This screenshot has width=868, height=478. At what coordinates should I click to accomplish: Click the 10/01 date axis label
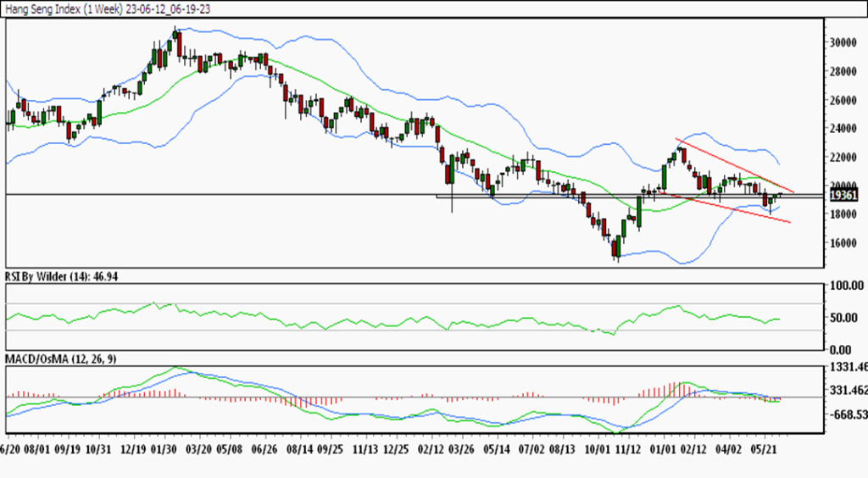[598, 448]
